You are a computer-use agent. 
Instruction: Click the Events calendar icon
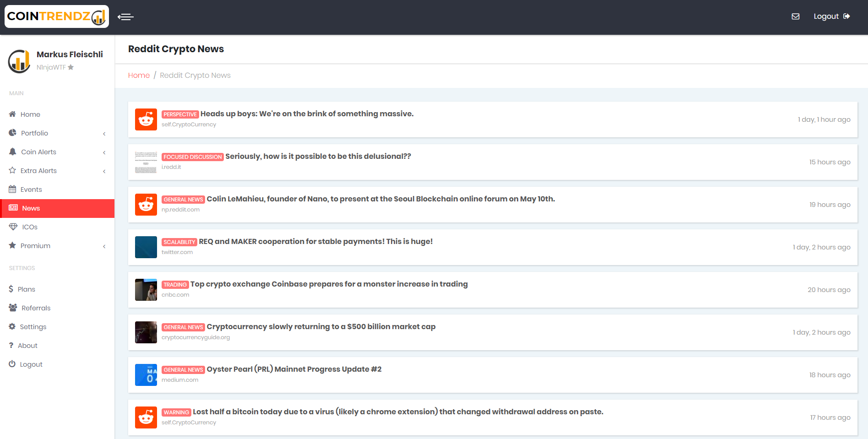click(12, 189)
